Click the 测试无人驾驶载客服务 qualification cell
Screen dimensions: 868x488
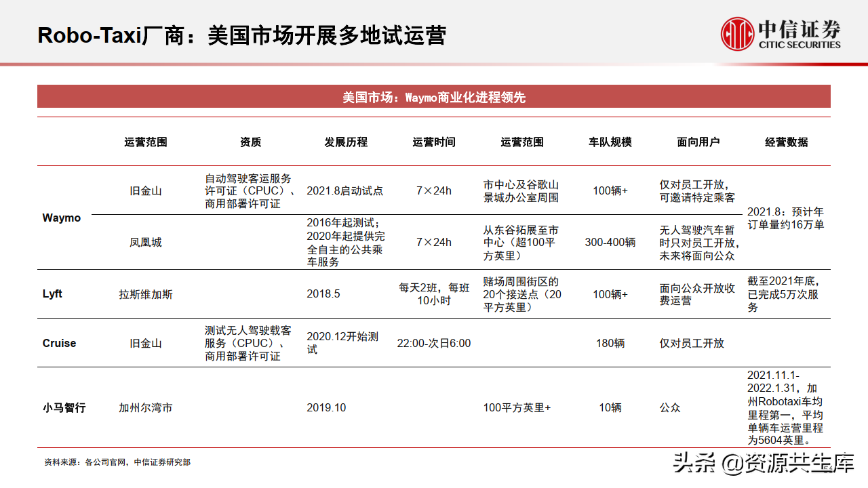tap(250, 343)
